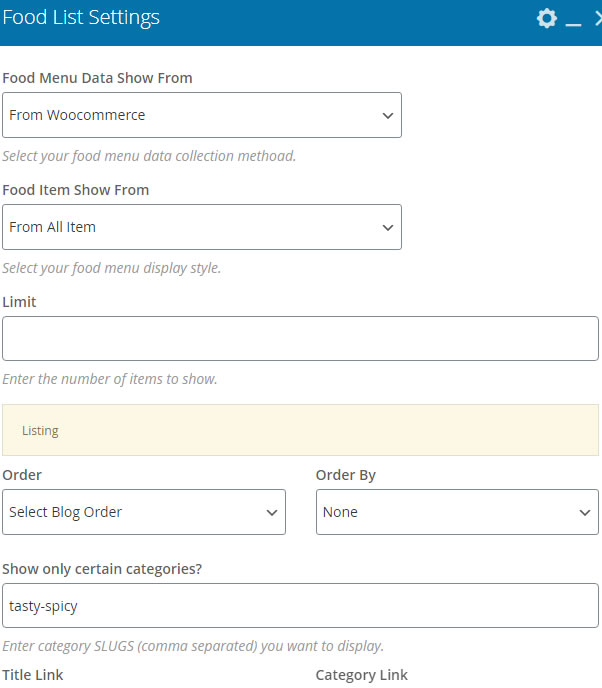Click the categories field containing tasty-spicy
The image size is (602, 688).
[300, 606]
